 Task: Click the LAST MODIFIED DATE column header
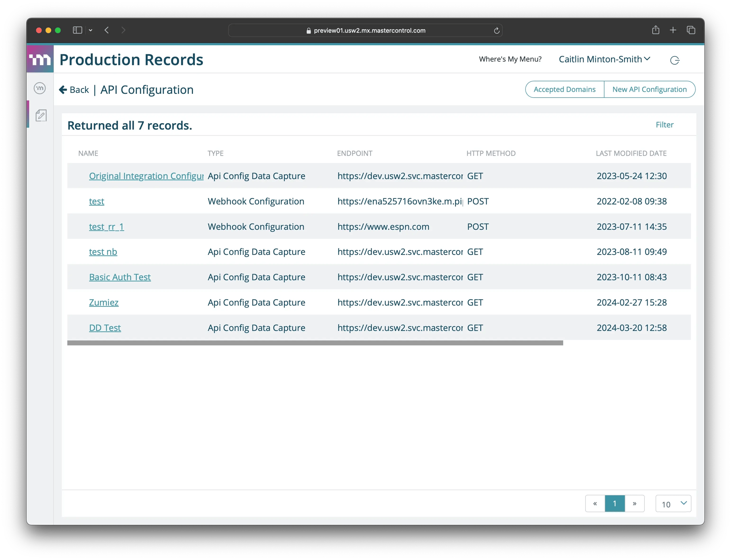point(631,153)
